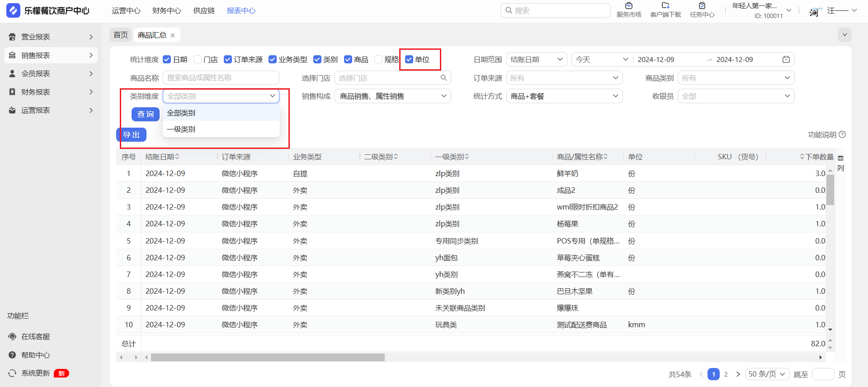Click the 会员报表 sidebar icon
The width and height of the screenshot is (868, 387).
[x=12, y=73]
